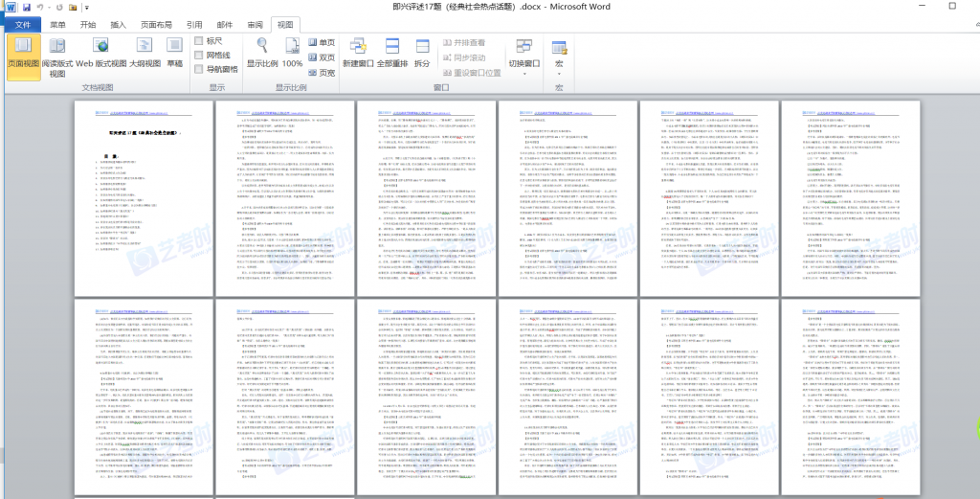The width and height of the screenshot is (980, 499).
Task: Set zoom to 100%
Action: tap(292, 53)
